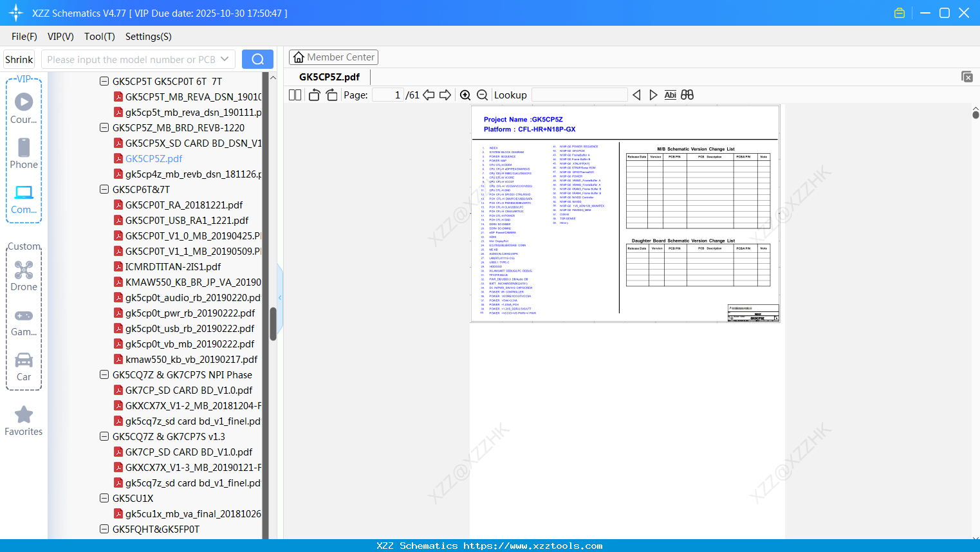Image resolution: width=980 pixels, height=552 pixels.
Task: Open gk5cp0t_pwr_rb_20190222.pdf
Action: (190, 313)
